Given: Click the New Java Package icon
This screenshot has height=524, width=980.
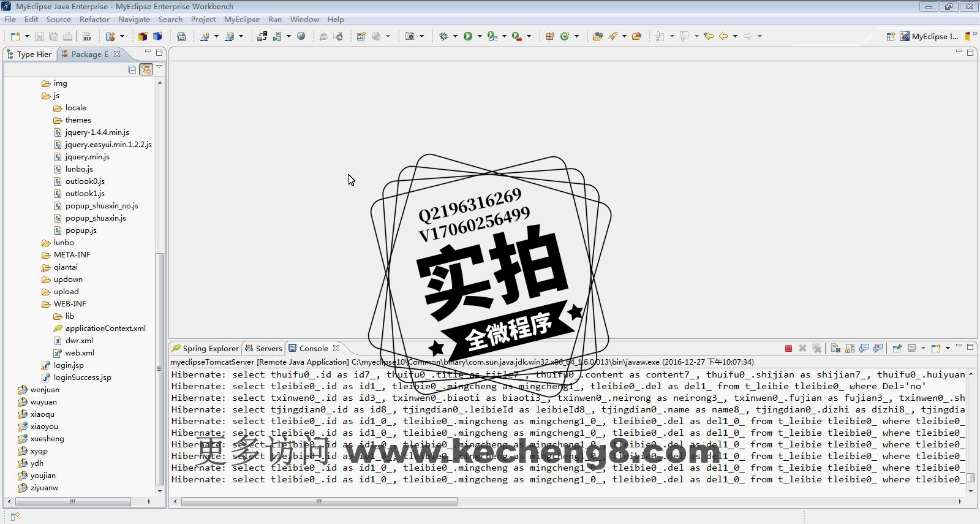Looking at the screenshot, I should pyautogui.click(x=549, y=36).
